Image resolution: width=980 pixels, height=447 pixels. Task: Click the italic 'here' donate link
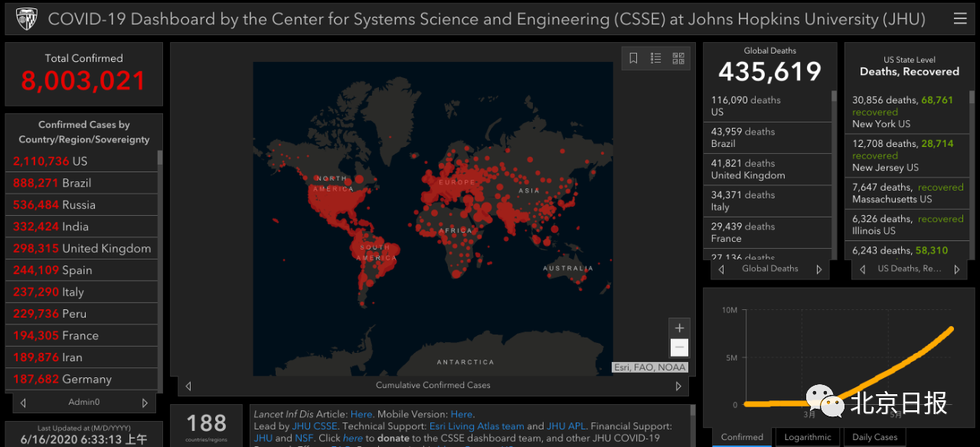point(353,439)
